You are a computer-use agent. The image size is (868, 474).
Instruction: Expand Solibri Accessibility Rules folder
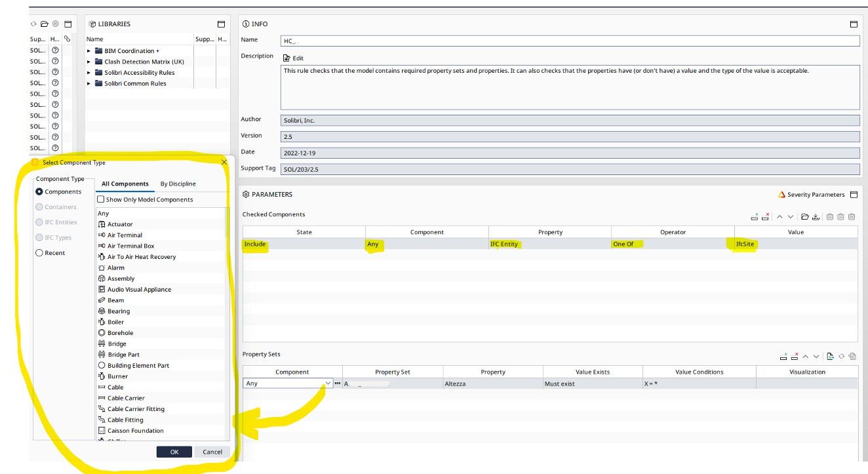(x=89, y=73)
